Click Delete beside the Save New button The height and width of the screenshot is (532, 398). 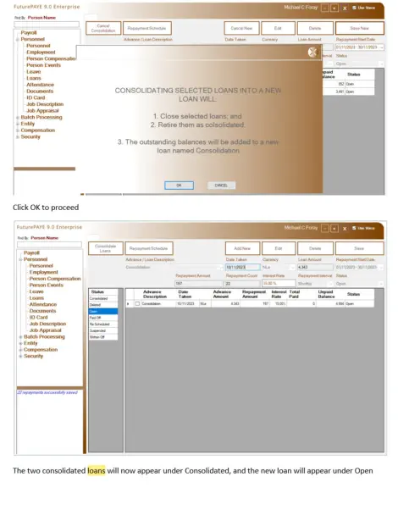(315, 28)
